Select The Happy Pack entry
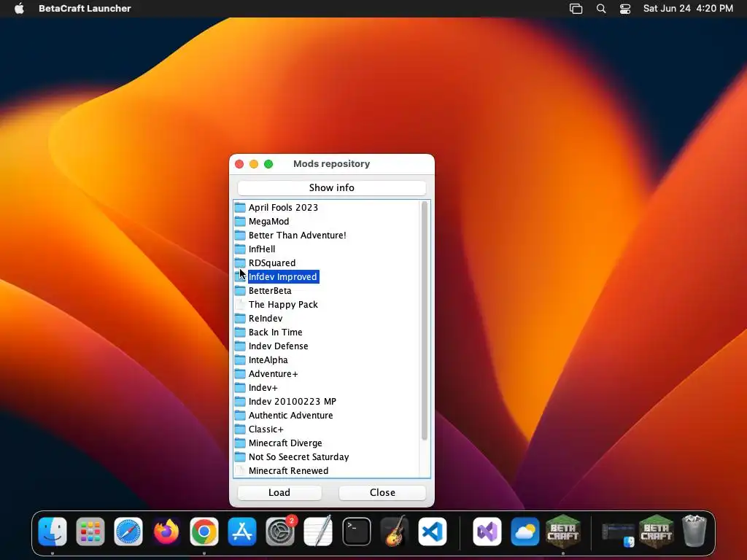The image size is (747, 560). pyautogui.click(x=283, y=304)
